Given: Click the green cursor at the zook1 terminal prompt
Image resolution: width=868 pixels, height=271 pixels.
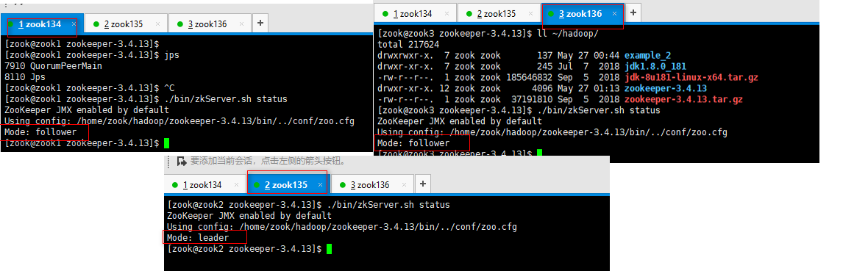Looking at the screenshot, I should point(166,143).
